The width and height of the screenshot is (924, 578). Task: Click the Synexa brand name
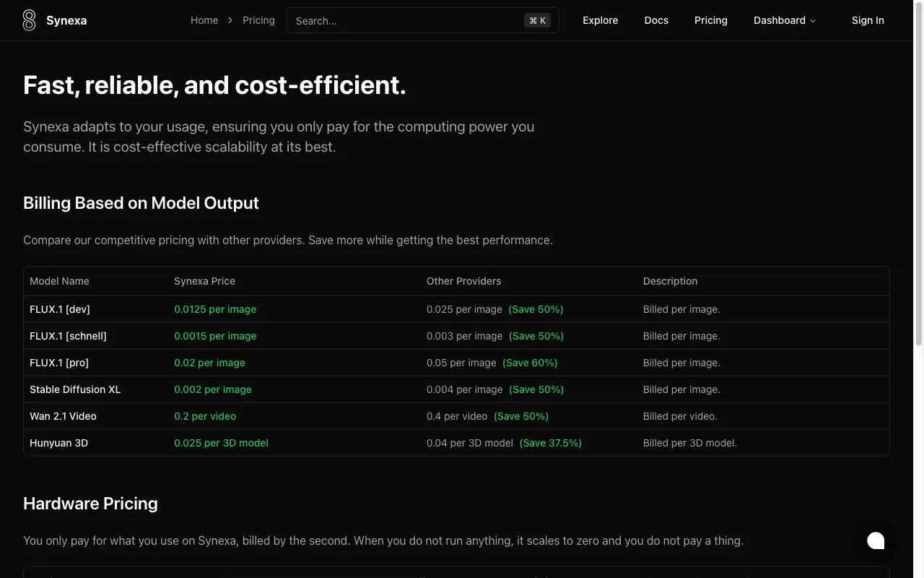point(66,20)
